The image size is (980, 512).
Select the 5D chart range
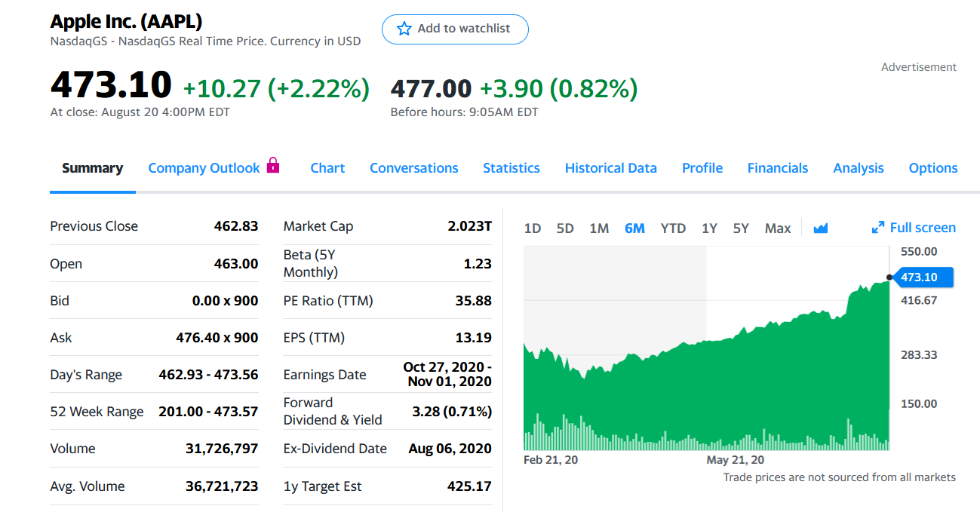coord(565,228)
